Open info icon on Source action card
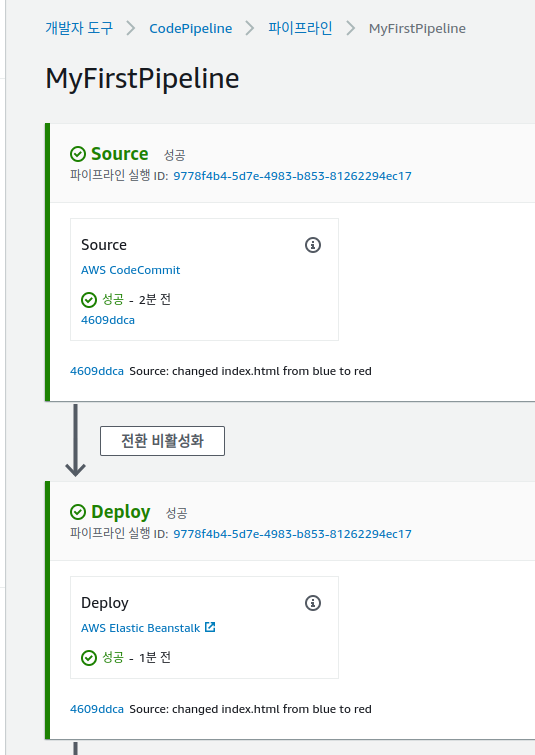This screenshot has height=755, width=535. 313,245
